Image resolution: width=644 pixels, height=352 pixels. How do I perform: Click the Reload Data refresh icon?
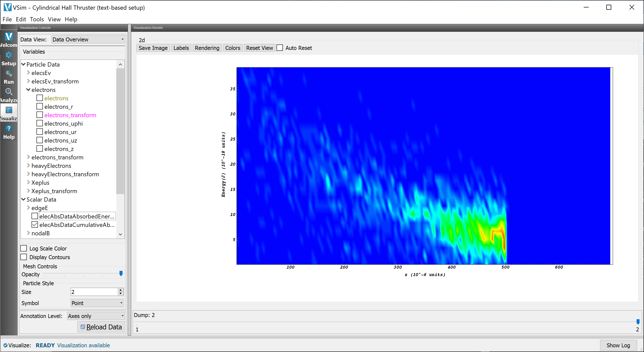(83, 326)
